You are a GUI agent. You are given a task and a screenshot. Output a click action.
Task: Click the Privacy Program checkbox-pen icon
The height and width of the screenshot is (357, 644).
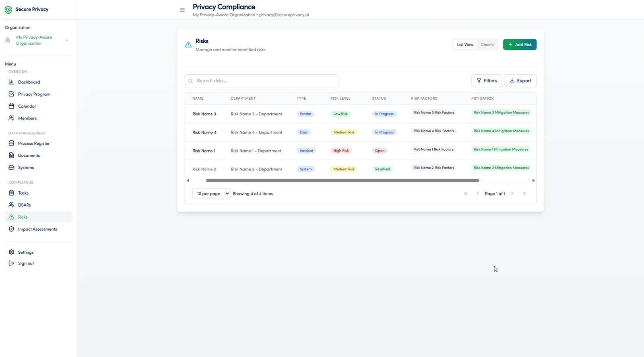coord(11,94)
